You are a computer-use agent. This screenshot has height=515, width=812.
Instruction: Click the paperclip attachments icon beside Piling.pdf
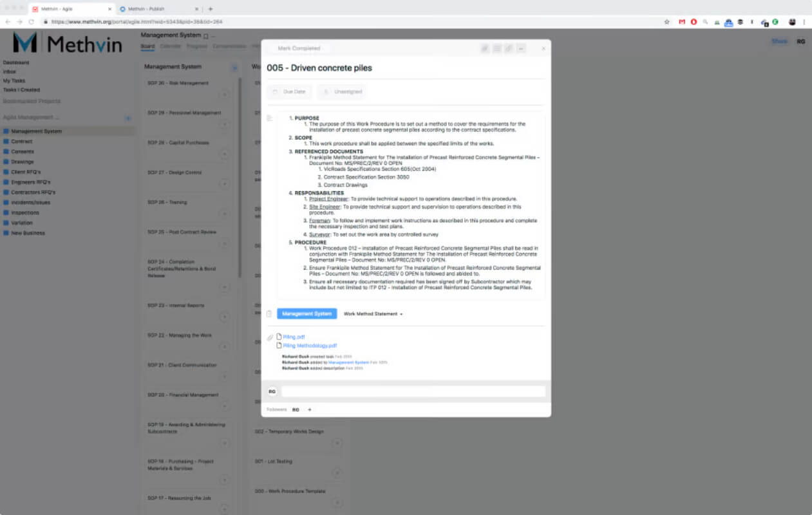point(270,337)
